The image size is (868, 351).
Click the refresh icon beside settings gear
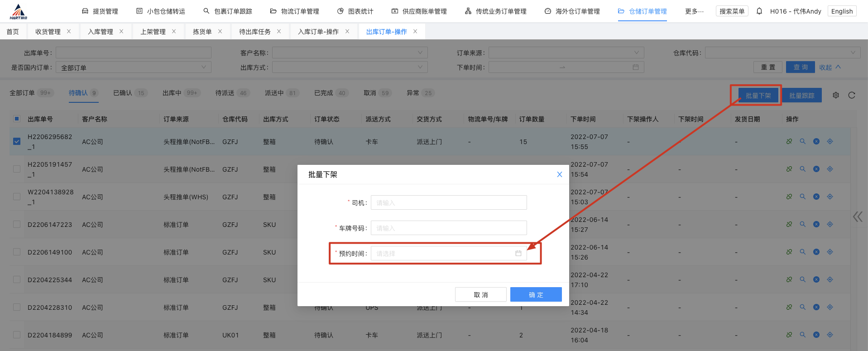click(x=852, y=95)
